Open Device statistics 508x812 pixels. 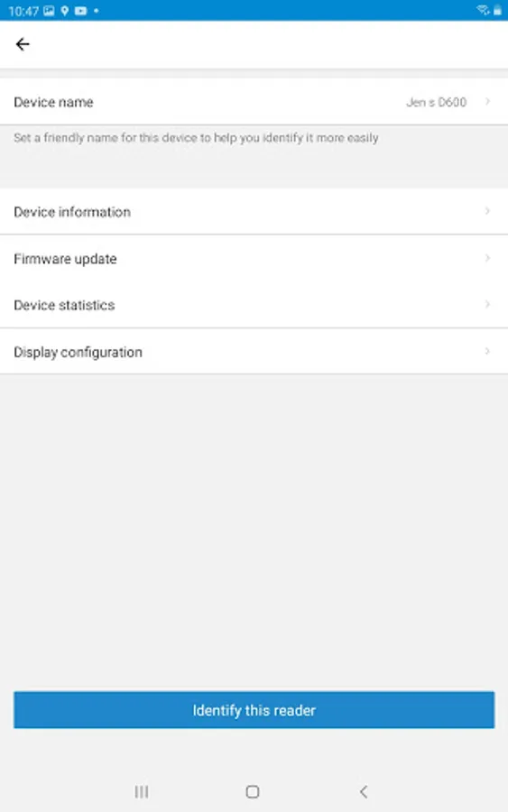coord(254,305)
